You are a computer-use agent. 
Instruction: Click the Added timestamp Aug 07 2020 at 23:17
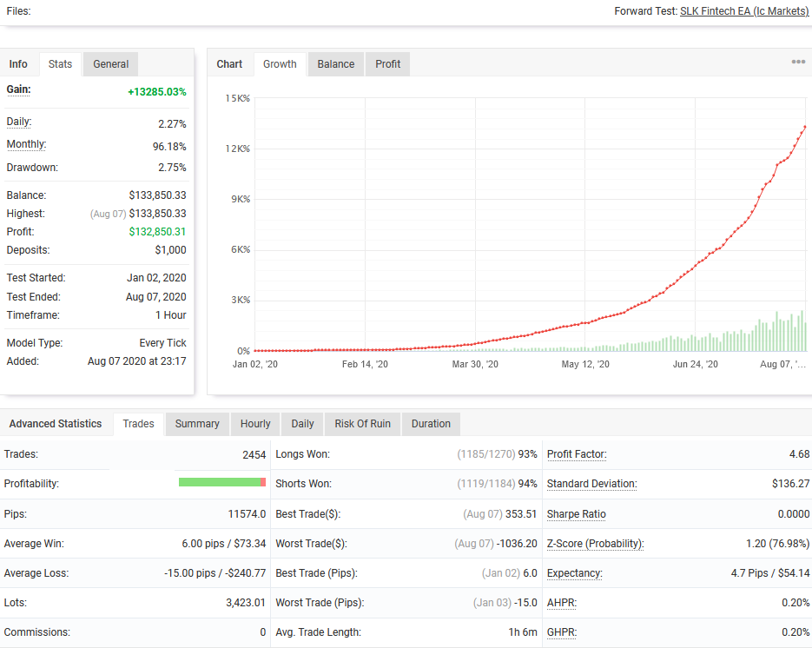point(136,361)
